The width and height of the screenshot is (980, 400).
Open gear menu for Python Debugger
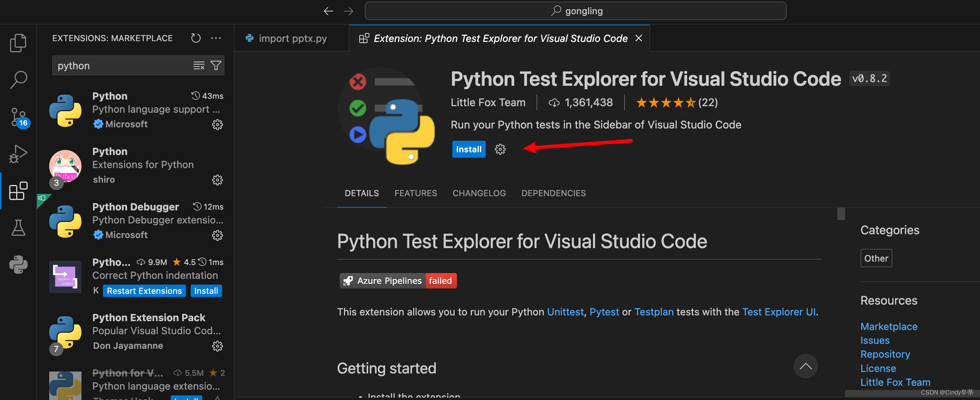point(218,235)
